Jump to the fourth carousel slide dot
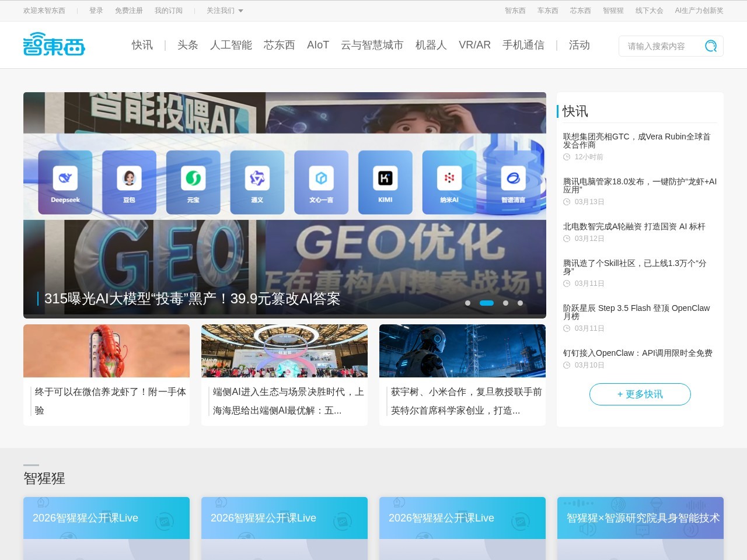747x560 pixels. coord(520,303)
